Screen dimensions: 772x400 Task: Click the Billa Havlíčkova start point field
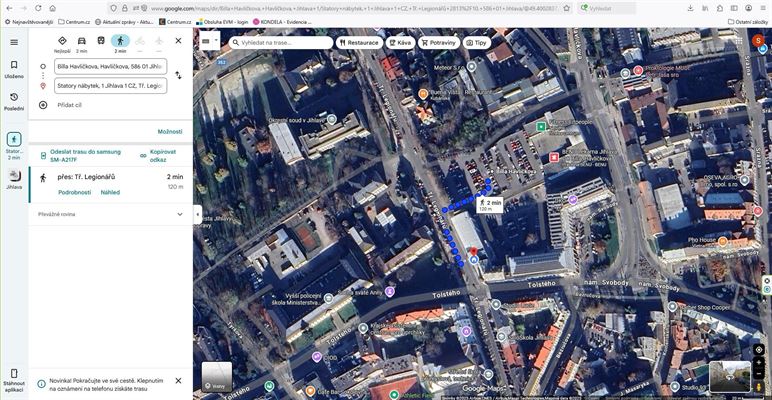point(110,66)
